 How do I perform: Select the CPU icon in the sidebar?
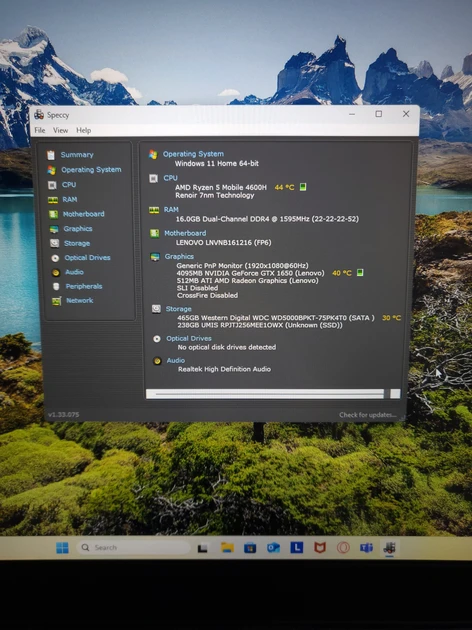52,185
